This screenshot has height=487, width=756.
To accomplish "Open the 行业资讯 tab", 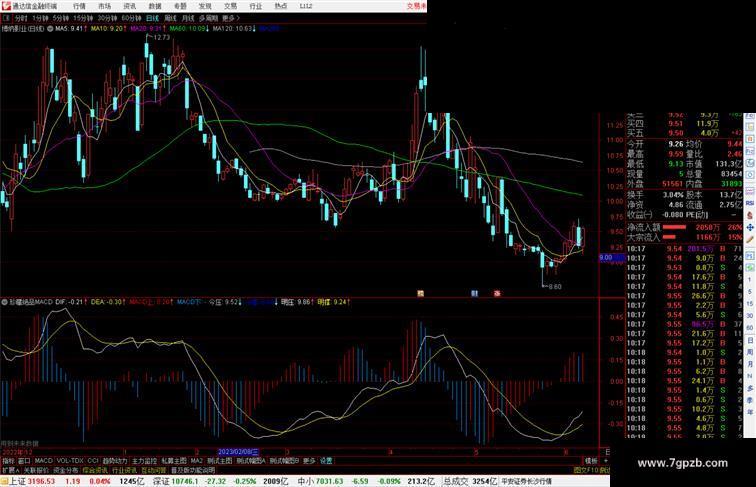I will 125,470.
